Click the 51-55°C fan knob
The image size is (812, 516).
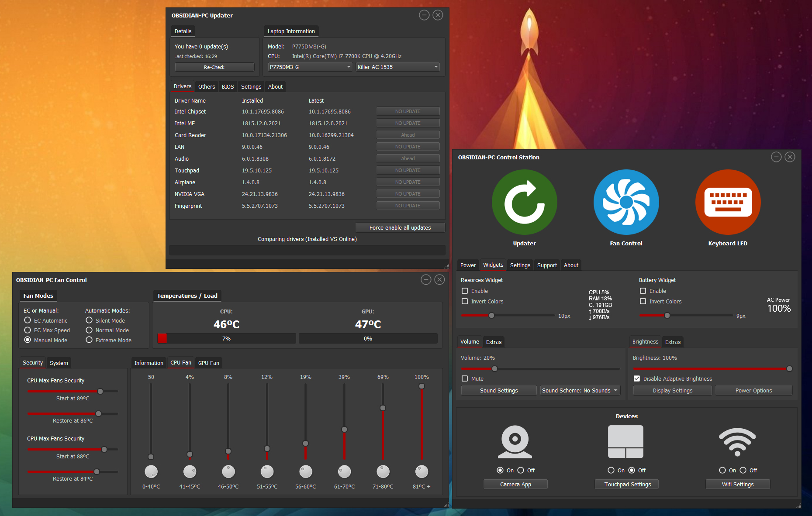267,471
